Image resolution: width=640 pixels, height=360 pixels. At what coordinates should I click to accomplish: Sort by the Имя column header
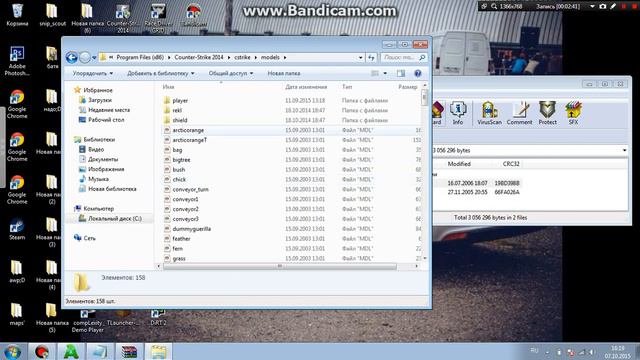tap(169, 87)
